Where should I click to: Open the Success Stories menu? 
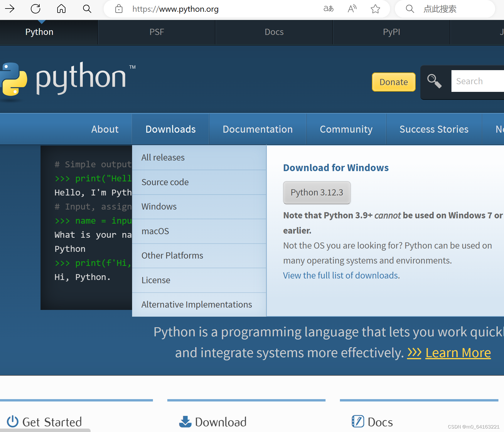click(x=434, y=129)
